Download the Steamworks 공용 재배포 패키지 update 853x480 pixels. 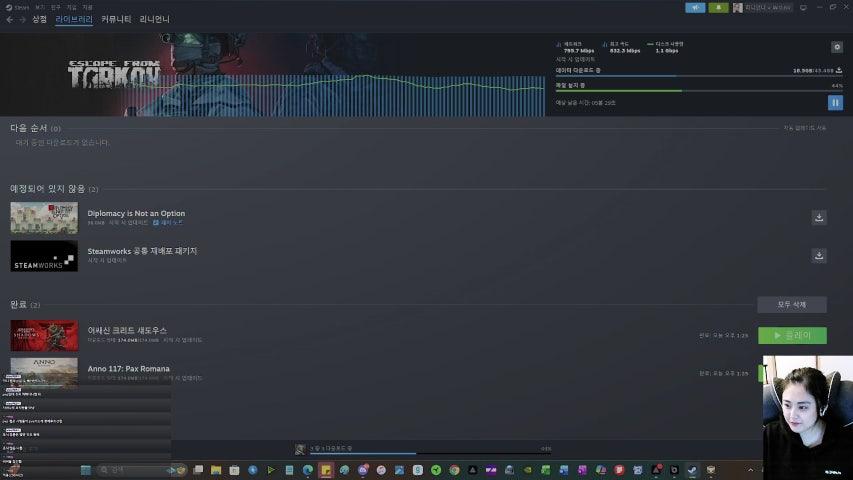pos(819,256)
